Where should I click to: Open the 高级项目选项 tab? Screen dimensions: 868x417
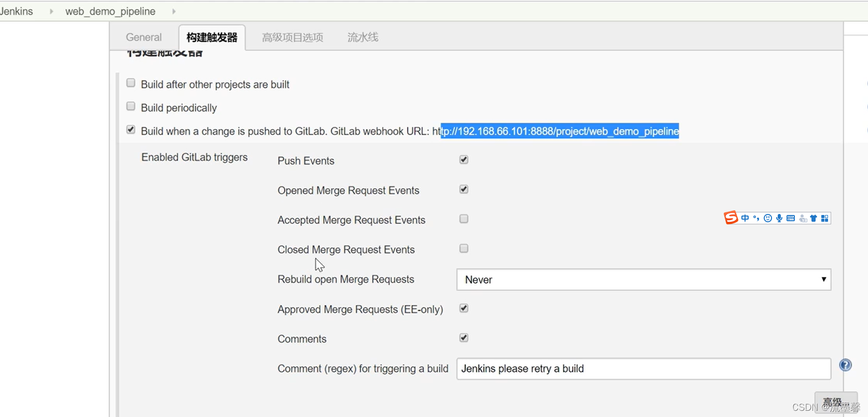[x=293, y=37]
